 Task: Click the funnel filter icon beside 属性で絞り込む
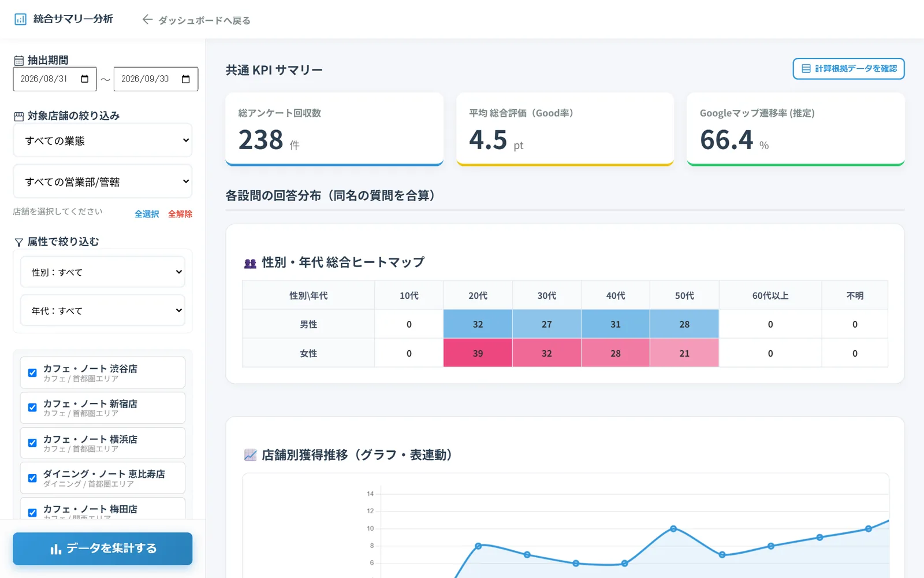tap(19, 242)
